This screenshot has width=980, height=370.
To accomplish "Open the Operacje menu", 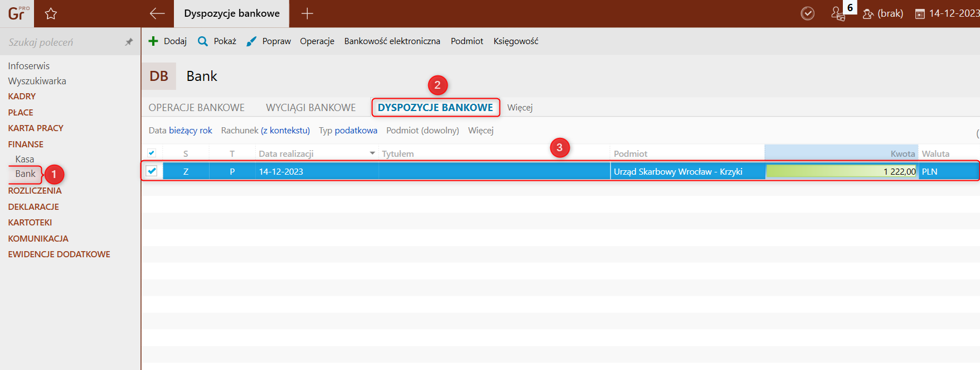I will (317, 41).
